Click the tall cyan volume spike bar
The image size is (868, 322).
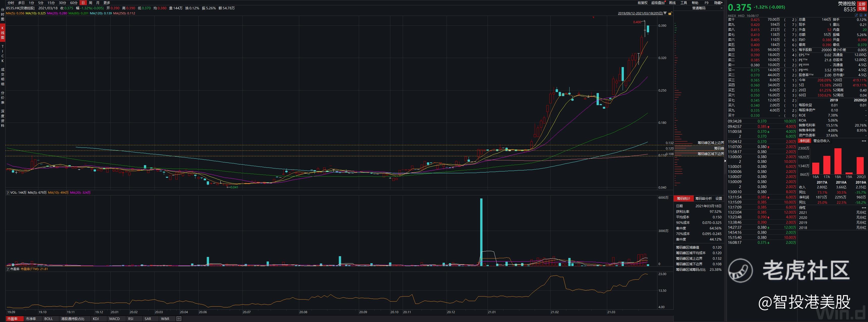481,232
